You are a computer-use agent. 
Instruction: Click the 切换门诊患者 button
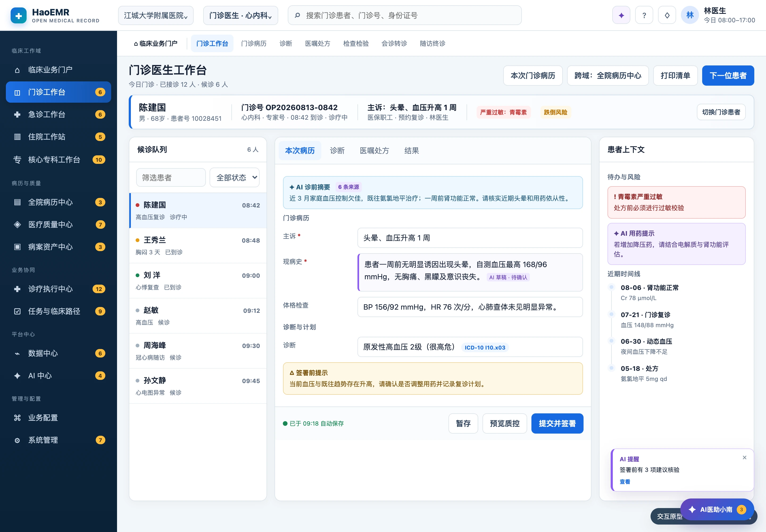(721, 112)
